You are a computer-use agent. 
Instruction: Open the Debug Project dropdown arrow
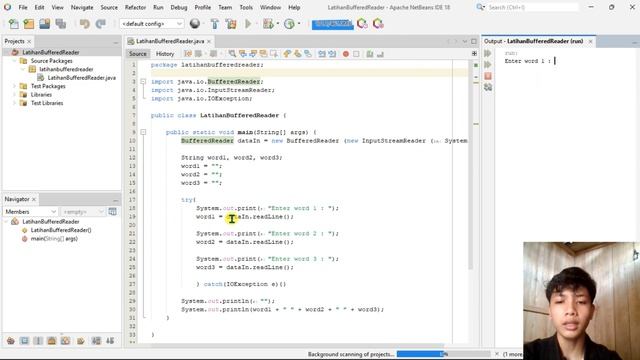click(278, 24)
